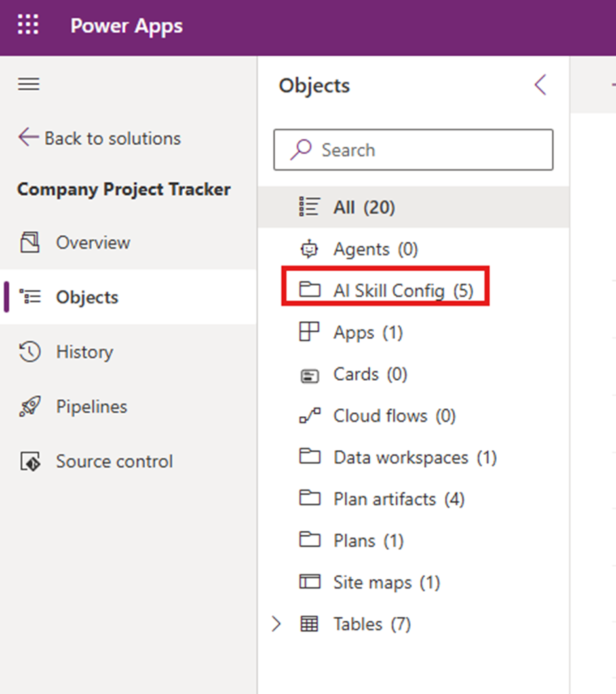616x694 pixels.
Task: Click the Cards icon
Action: coord(309,376)
